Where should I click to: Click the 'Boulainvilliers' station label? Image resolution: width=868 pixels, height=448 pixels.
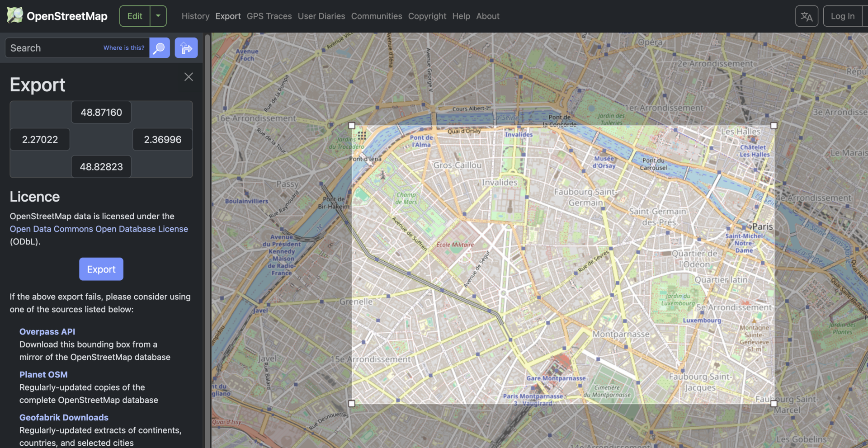(x=246, y=201)
